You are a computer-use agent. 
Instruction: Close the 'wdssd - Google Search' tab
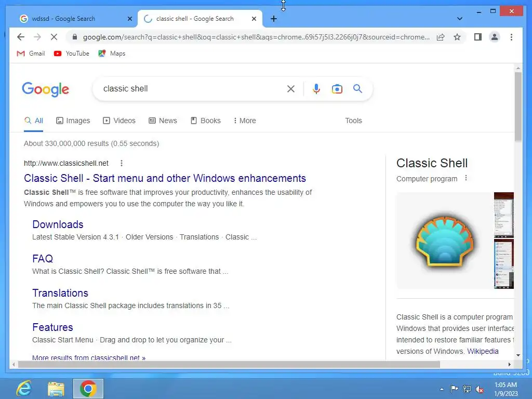(129, 19)
